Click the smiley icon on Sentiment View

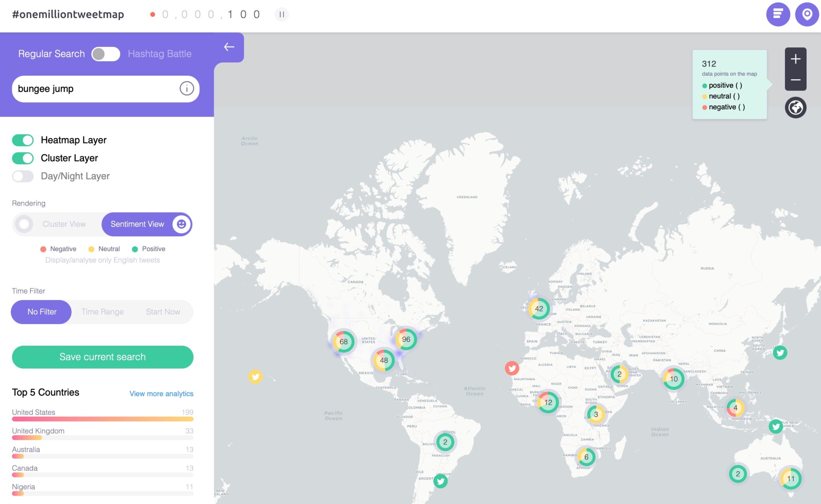coord(181,224)
